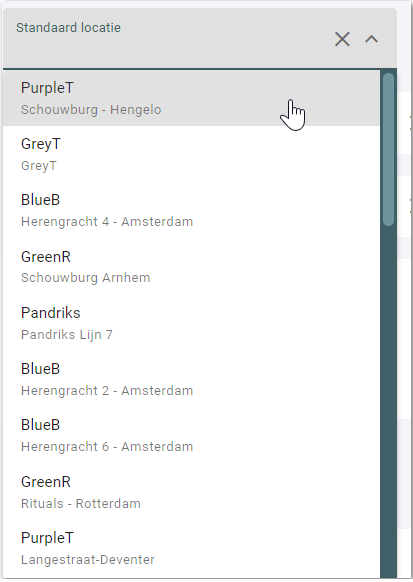Pick GreenR Schouwburg Arnhem from the list
The width and height of the screenshot is (413, 582).
tap(191, 267)
